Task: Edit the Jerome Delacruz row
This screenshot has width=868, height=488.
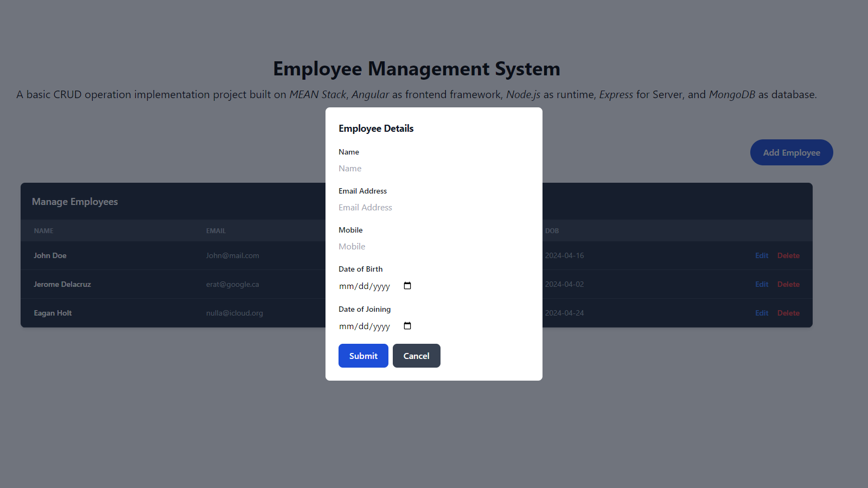Action: tap(762, 284)
